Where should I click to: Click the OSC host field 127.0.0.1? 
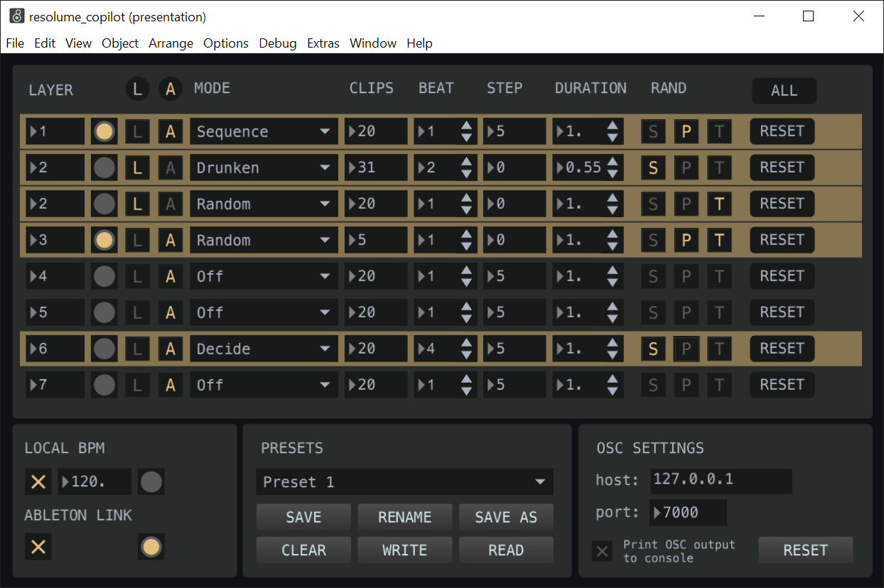click(721, 481)
